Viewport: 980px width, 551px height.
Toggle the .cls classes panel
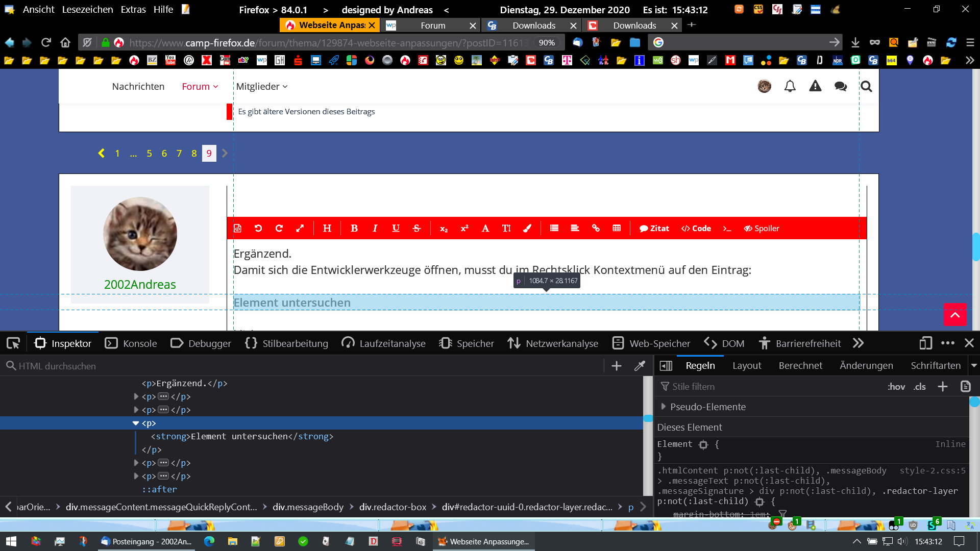tap(920, 386)
